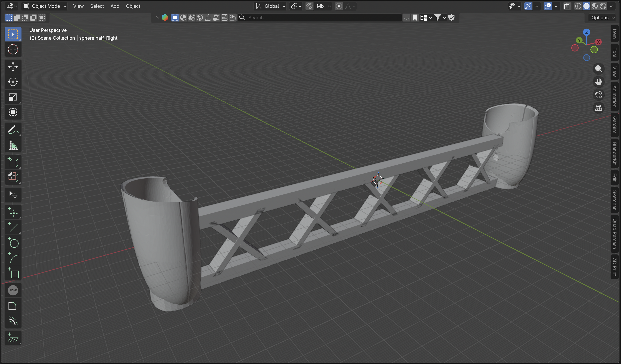Activate the Annotate pencil tool
Viewport: 621px width, 364px height.
[13, 130]
